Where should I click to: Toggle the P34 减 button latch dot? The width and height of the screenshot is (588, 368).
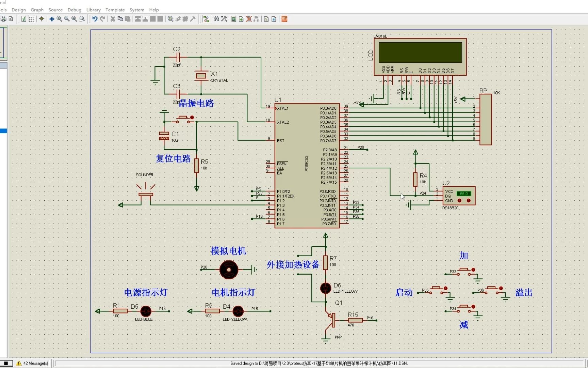tap(473, 307)
